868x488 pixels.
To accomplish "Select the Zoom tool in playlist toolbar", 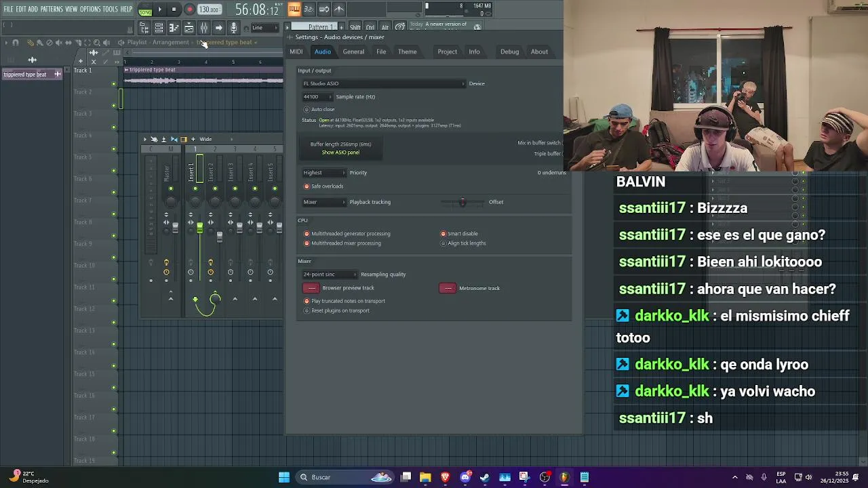I will point(96,43).
